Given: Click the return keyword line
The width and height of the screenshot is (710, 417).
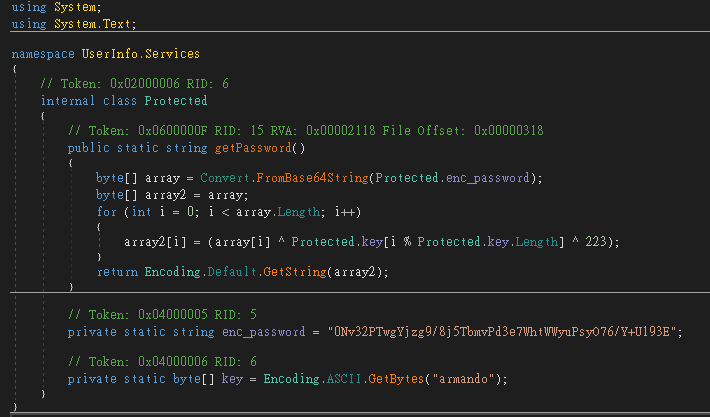Looking at the screenshot, I should tap(243, 272).
